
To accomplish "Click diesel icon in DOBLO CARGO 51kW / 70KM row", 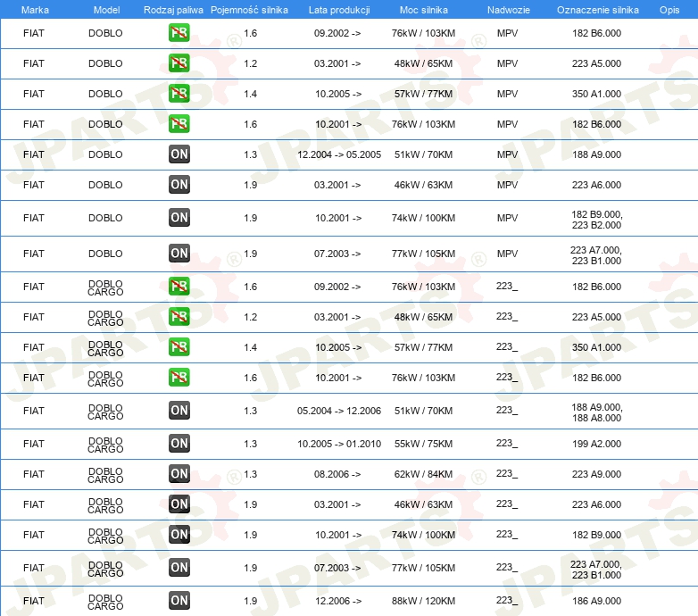I will click(179, 411).
